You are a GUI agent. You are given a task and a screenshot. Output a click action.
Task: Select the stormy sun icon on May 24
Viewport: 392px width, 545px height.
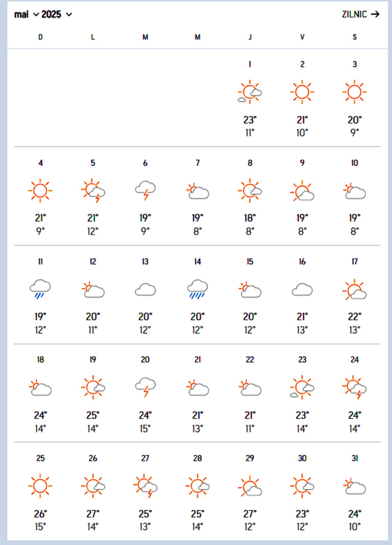[x=355, y=388]
